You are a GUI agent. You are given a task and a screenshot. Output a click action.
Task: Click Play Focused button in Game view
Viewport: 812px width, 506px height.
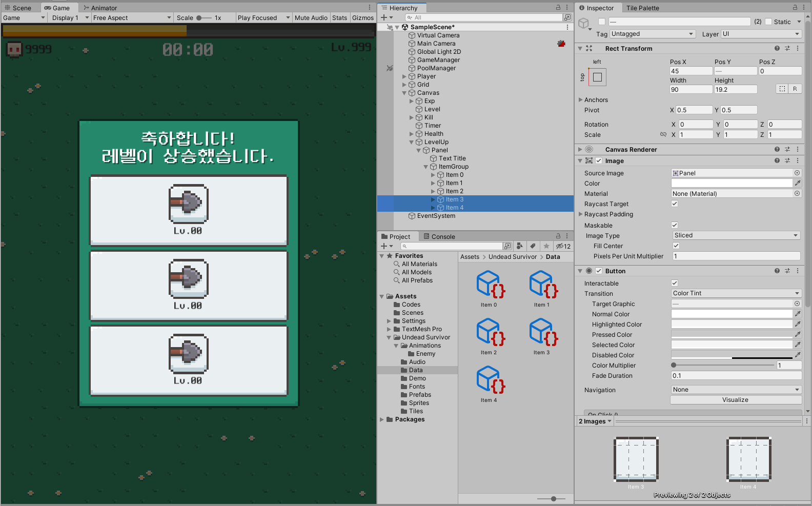point(263,17)
